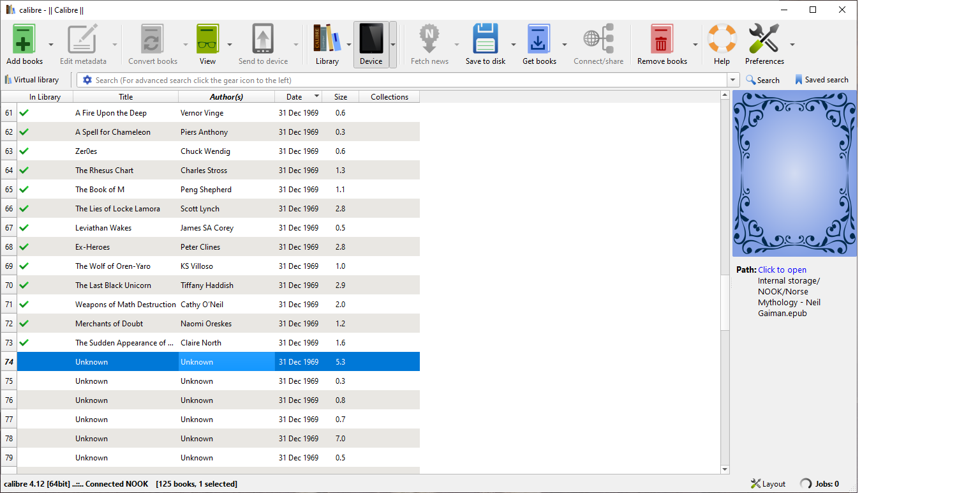Open Saved search list
This screenshot has height=493, width=980.
(x=821, y=80)
